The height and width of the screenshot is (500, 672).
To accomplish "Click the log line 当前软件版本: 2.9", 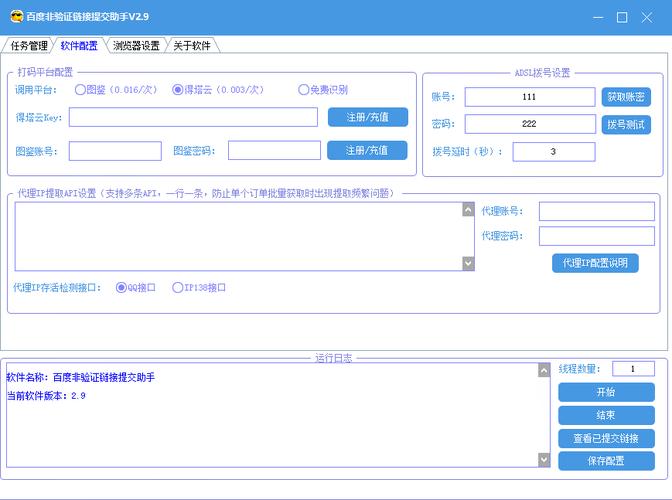I will coord(46,396).
